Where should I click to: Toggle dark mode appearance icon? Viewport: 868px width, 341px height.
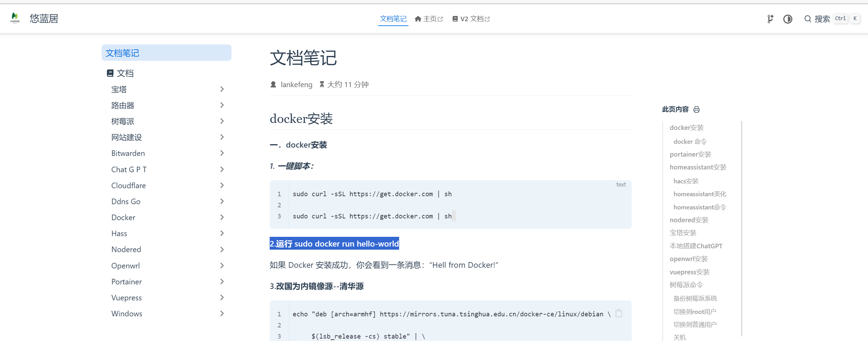[x=788, y=19]
